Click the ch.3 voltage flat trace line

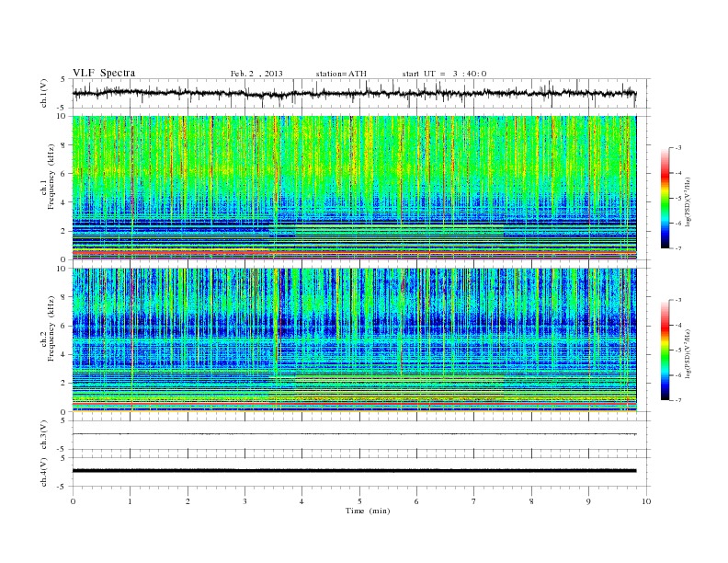[354, 434]
